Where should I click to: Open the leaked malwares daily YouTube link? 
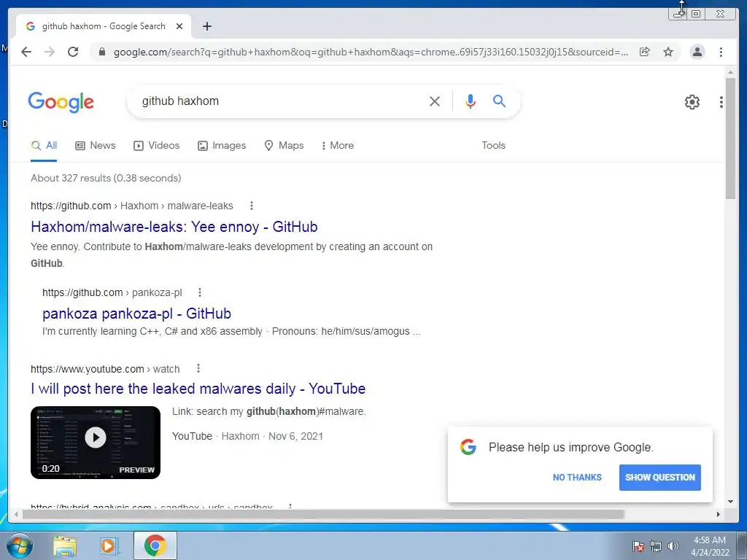(x=198, y=389)
